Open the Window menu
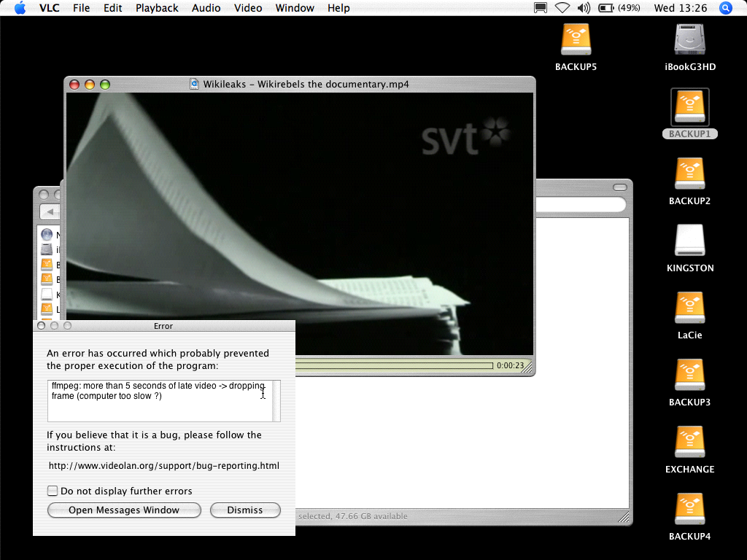The width and height of the screenshot is (747, 560). [x=295, y=8]
